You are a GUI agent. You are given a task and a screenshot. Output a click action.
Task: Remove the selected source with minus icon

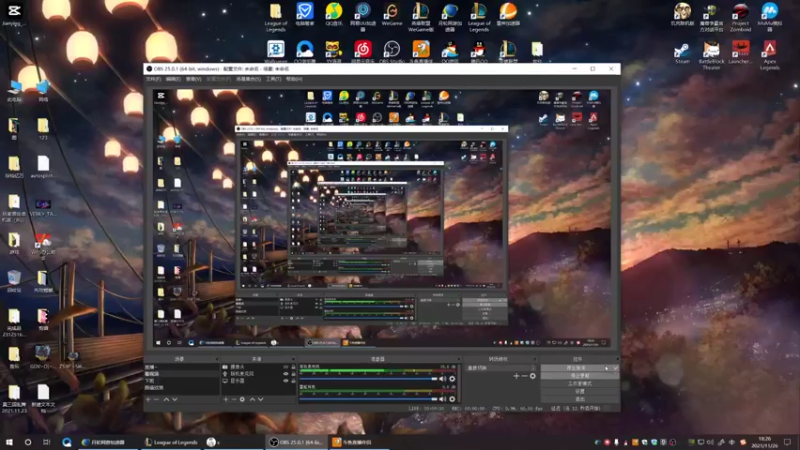(x=234, y=399)
